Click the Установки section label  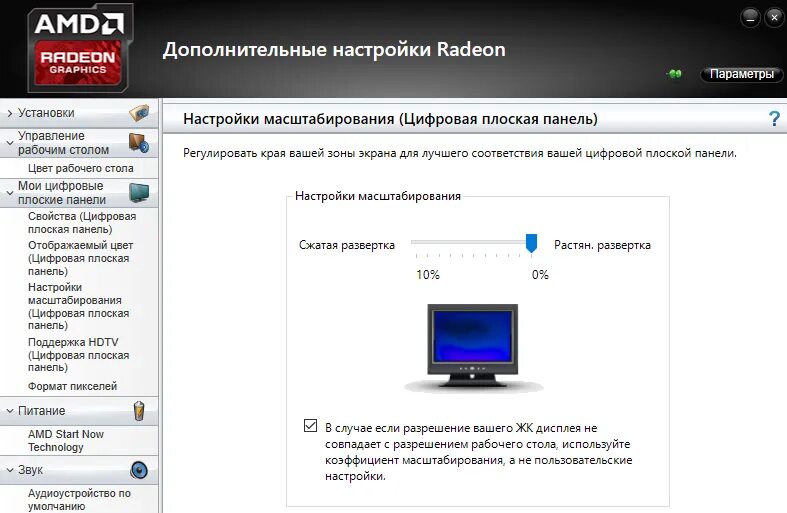pyautogui.click(x=46, y=113)
